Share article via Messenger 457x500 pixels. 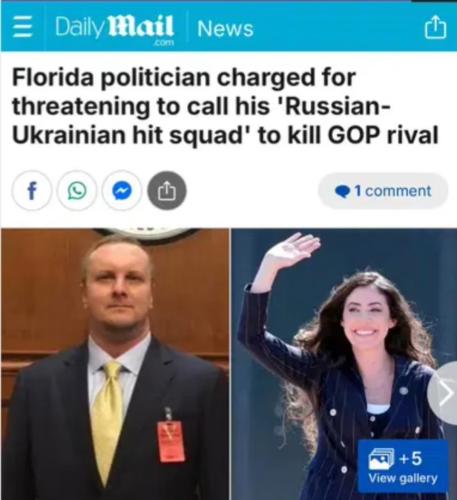coord(122,191)
